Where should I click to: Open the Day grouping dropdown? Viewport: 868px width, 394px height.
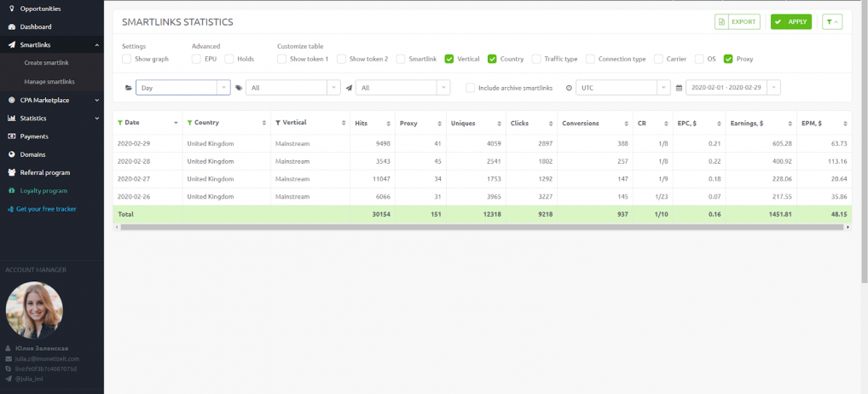(183, 88)
